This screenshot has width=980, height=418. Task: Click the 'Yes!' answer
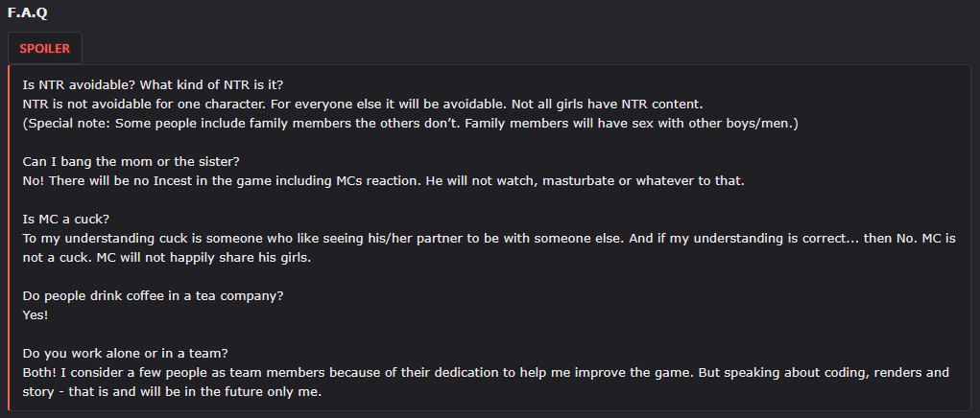click(36, 314)
